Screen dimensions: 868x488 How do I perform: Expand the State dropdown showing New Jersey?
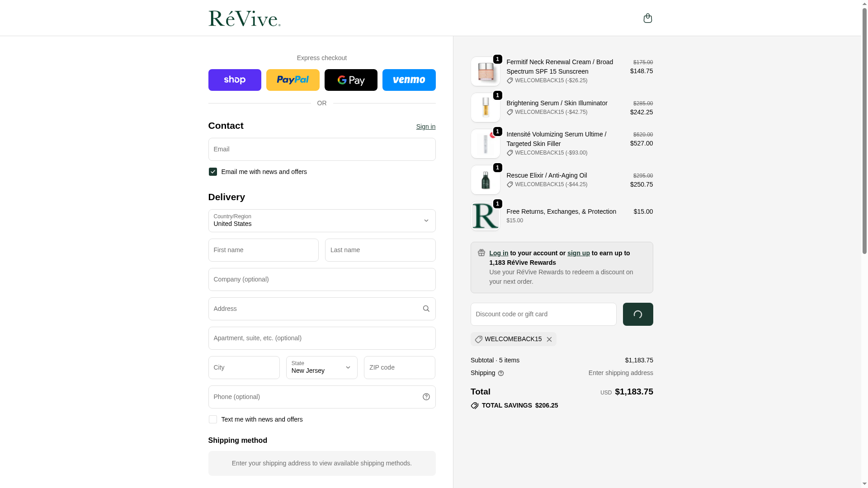pos(321,367)
